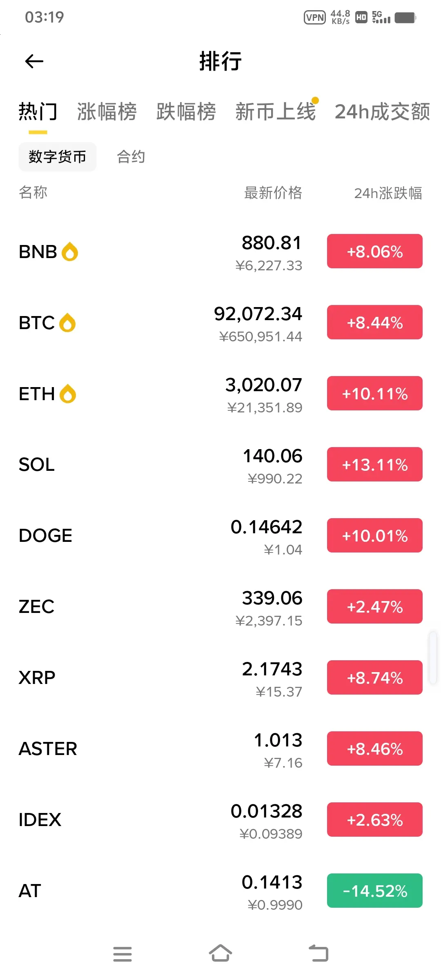Sort by 最新价格 column header
Image resolution: width=441 pixels, height=980 pixels.
(273, 193)
